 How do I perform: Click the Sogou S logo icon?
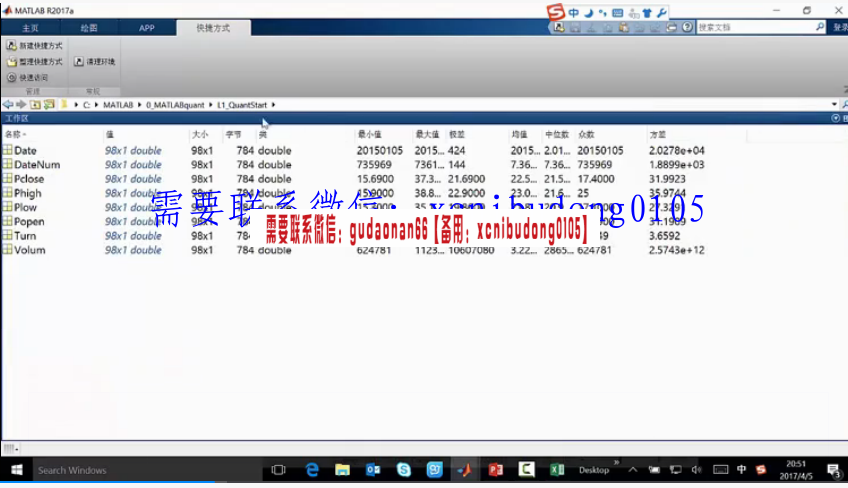click(x=556, y=11)
